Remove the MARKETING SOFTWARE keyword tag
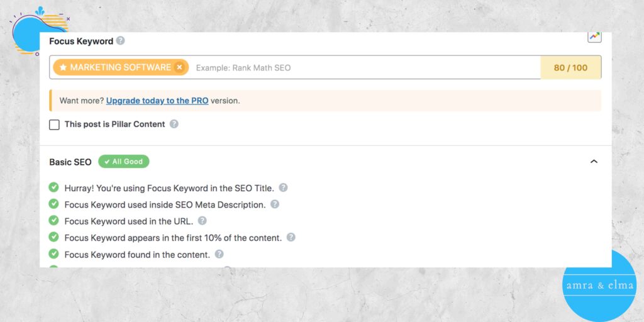The width and height of the screenshot is (644, 322). coord(179,67)
